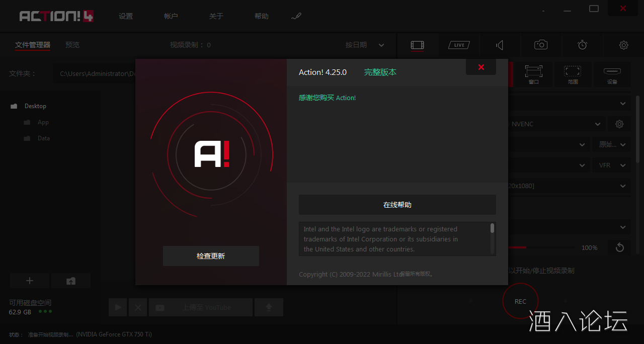Open the 设置 menu

pos(126,16)
